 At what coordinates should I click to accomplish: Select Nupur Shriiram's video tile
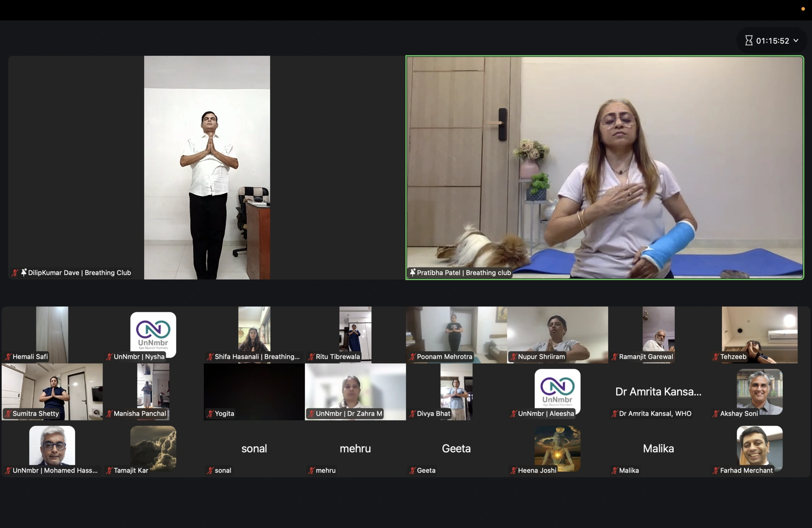coord(557,335)
